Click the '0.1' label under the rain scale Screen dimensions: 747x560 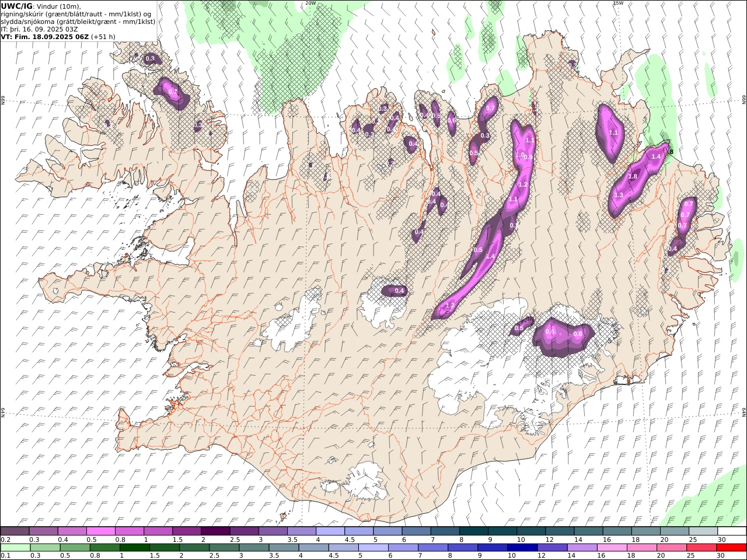[6, 556]
